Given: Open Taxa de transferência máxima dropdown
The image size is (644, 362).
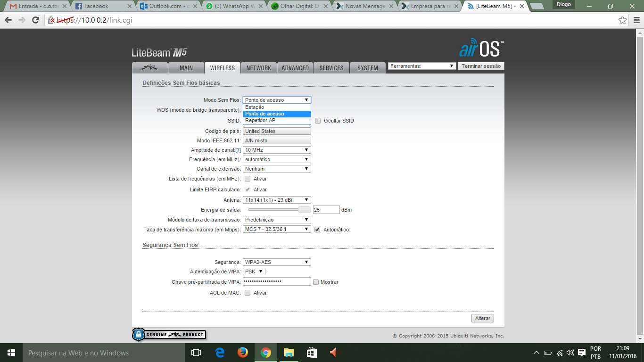Looking at the screenshot, I should pyautogui.click(x=277, y=229).
